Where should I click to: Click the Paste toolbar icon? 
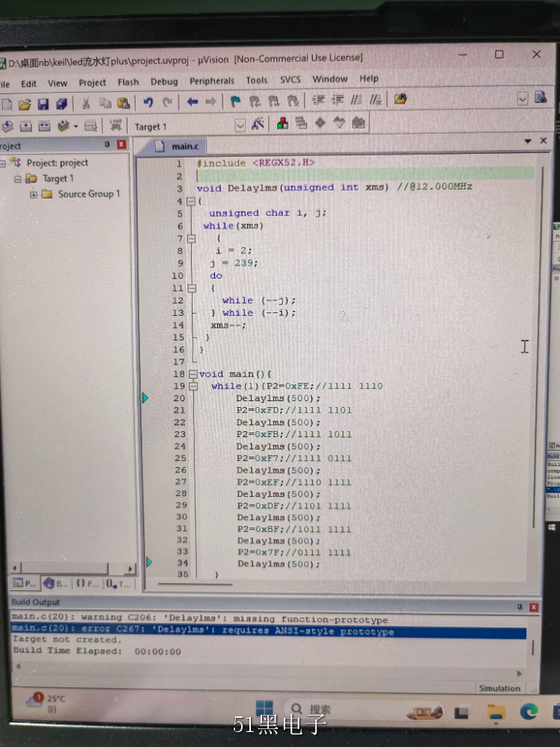[123, 103]
